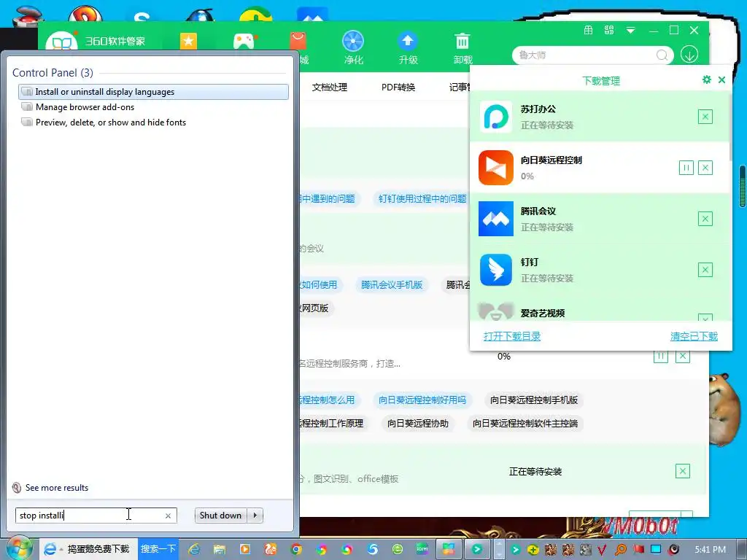Image resolution: width=747 pixels, height=560 pixels.
Task: Open the 360 skin/theme shirt icon in title bar
Action: coord(589,31)
